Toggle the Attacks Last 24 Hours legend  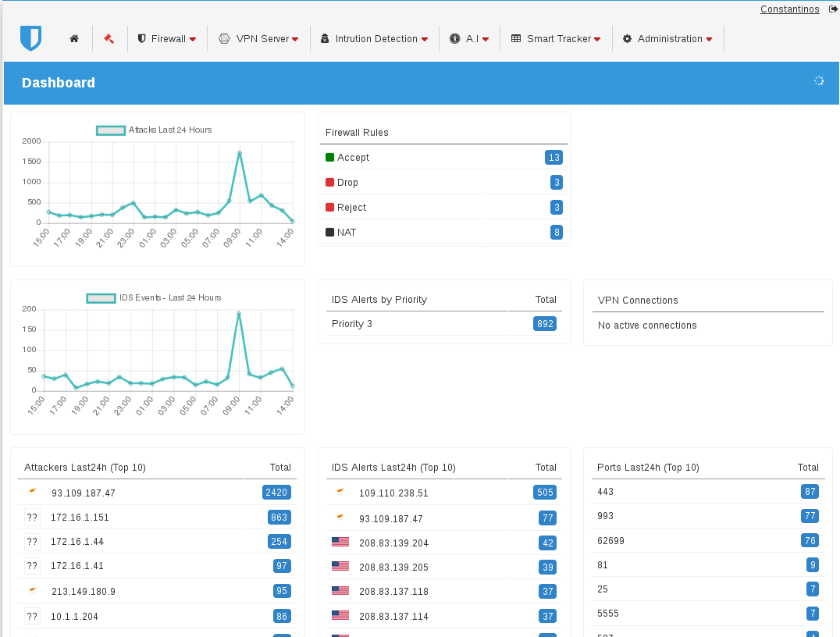tap(154, 130)
